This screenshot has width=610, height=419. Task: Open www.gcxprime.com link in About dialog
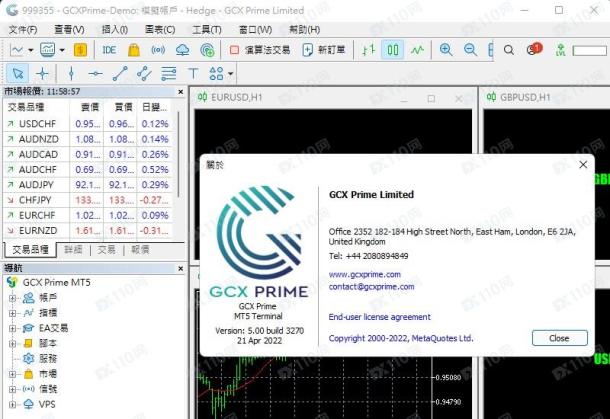tap(365, 274)
